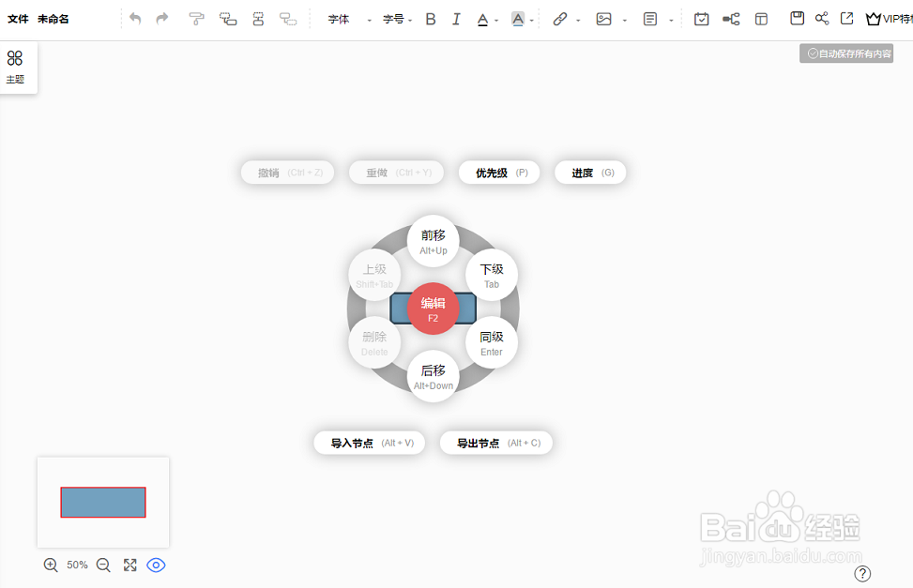This screenshot has width=913, height=588.
Task: Open the help question mark
Action: pyautogui.click(x=862, y=573)
